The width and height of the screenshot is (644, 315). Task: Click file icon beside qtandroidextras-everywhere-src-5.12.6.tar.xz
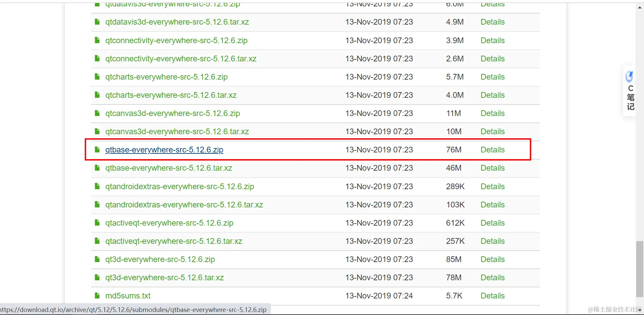pos(97,205)
